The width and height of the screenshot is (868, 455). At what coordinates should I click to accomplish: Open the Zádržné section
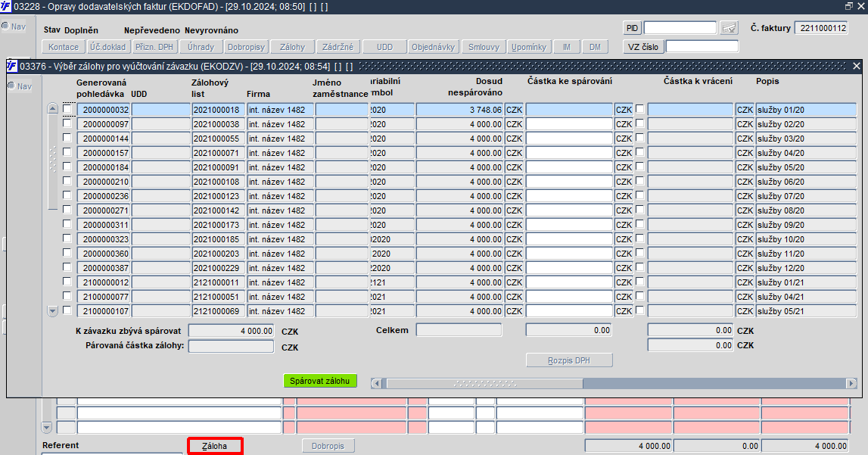[338, 47]
